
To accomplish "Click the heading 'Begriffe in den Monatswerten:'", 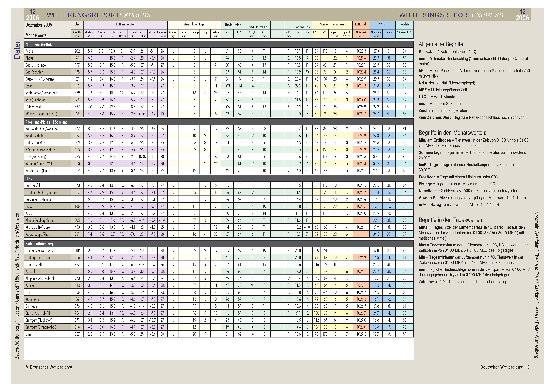I will click(452, 133).
